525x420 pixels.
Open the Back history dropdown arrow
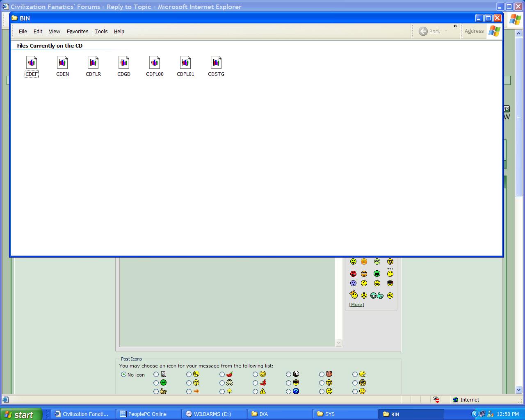click(x=446, y=31)
